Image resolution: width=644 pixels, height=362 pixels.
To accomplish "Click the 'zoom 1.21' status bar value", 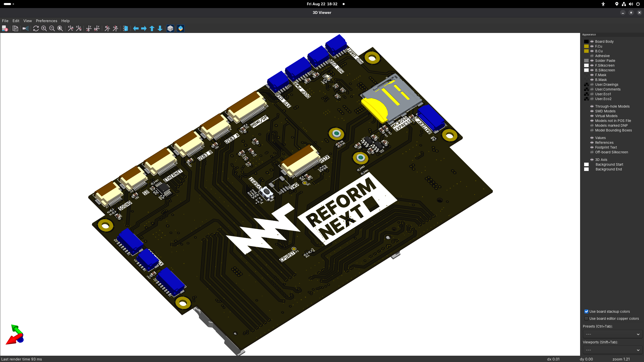I will (621, 359).
